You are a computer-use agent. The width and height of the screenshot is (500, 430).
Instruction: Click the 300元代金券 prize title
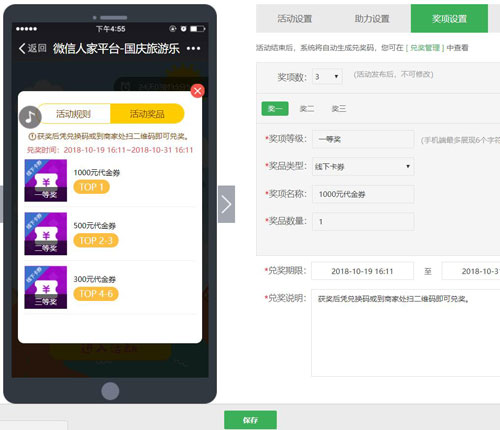click(95, 279)
